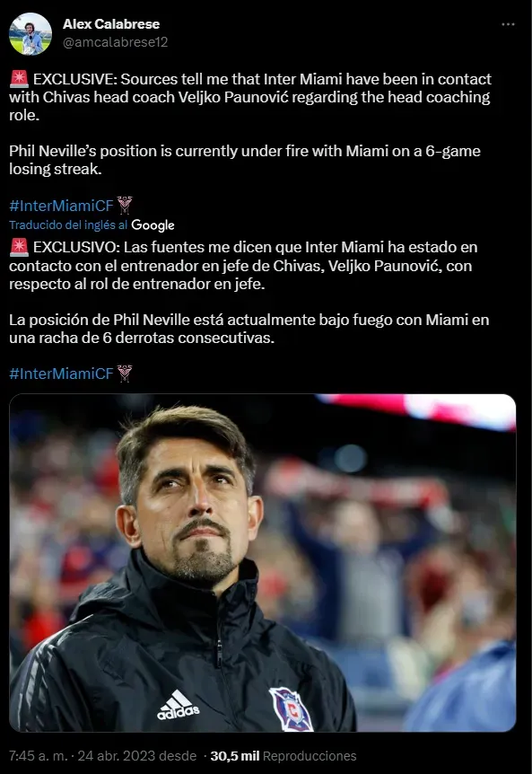Click Inter Miami crest emoji after English hashtag

(x=124, y=206)
